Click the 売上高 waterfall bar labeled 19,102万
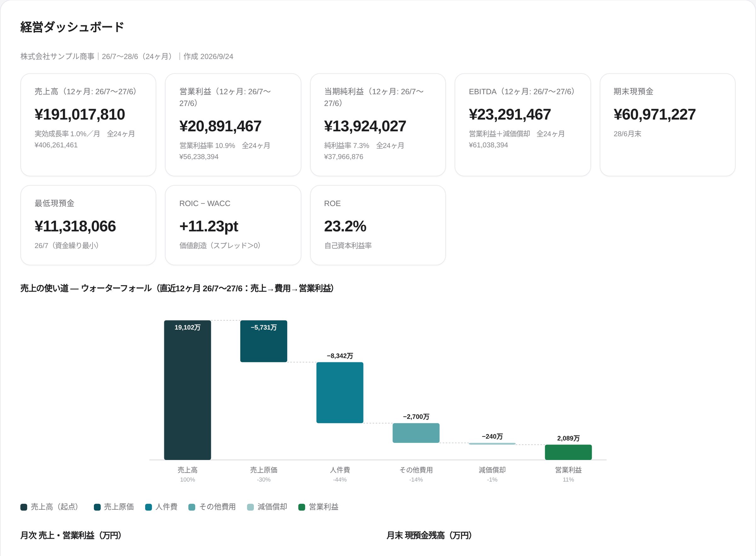This screenshot has height=556, width=756. [187, 390]
